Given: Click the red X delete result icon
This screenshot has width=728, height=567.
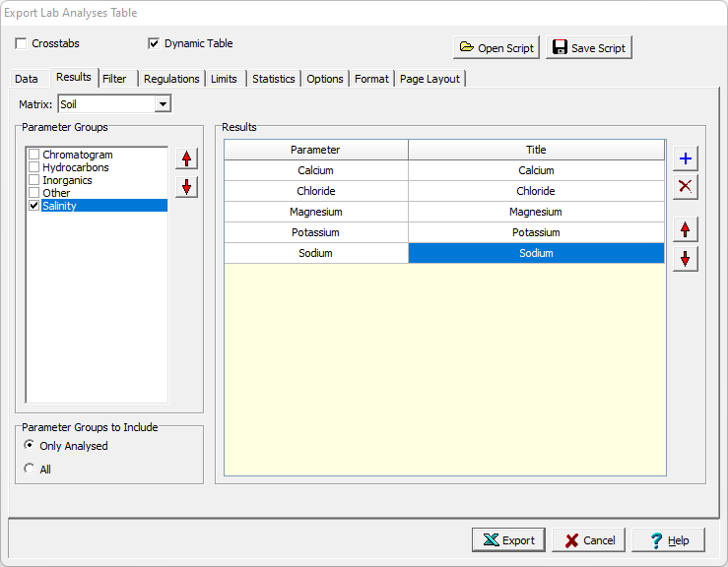Looking at the screenshot, I should click(x=686, y=187).
